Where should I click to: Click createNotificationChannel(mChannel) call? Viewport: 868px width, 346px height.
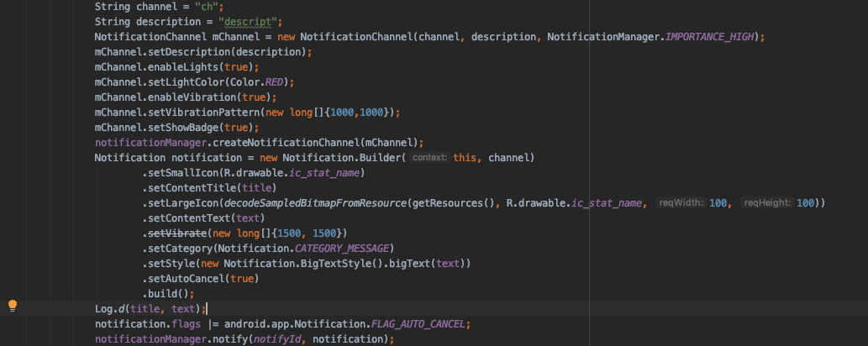[x=316, y=142]
